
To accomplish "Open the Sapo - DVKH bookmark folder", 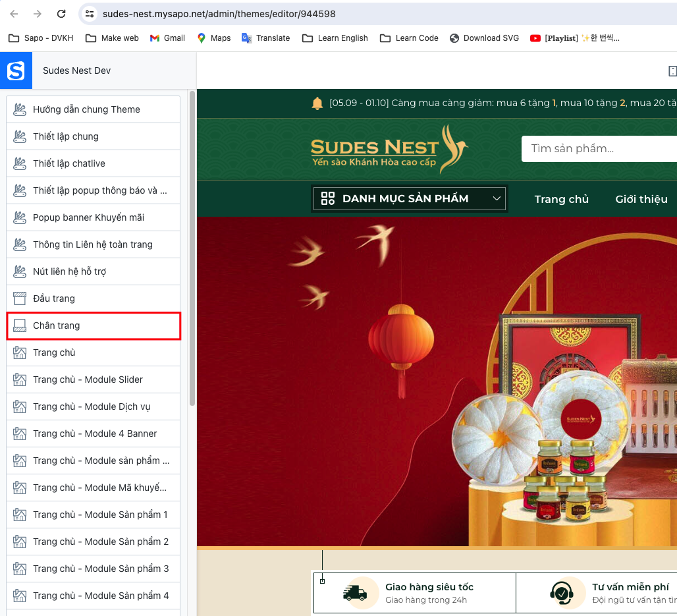I will tap(41, 38).
